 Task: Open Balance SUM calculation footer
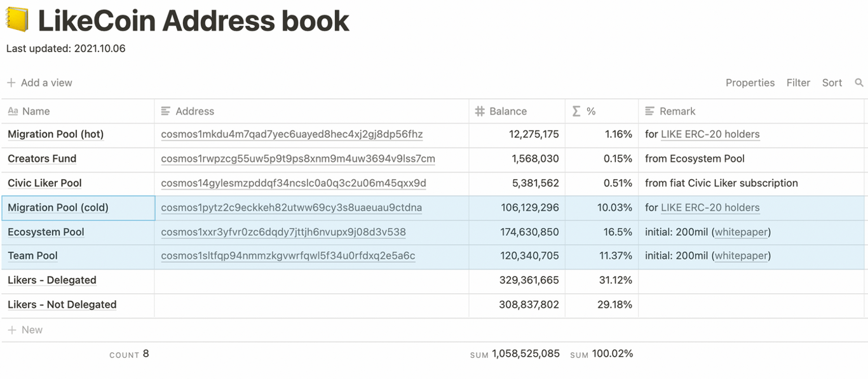click(515, 354)
